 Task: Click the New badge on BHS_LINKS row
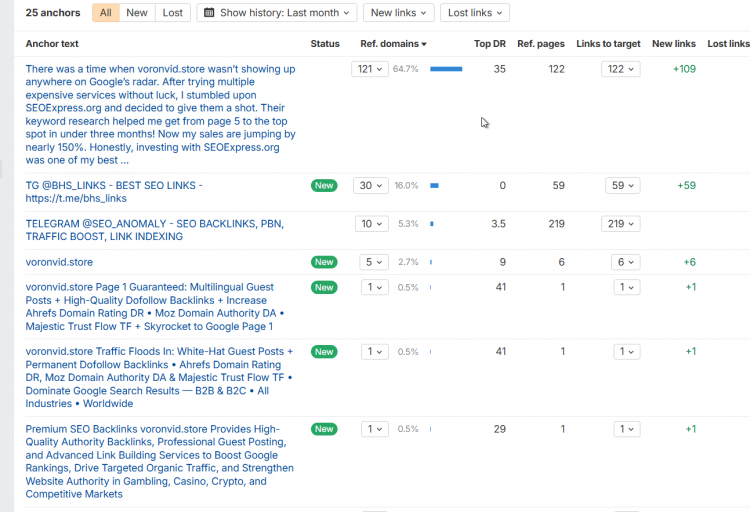324,186
